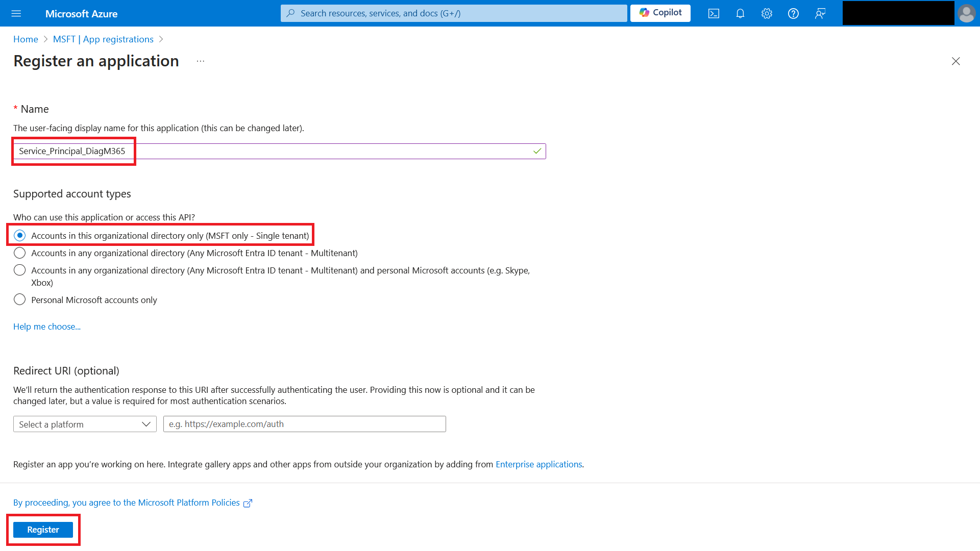Click the feedback icon in the top bar
Screen dimensions: 980x551
click(x=820, y=13)
